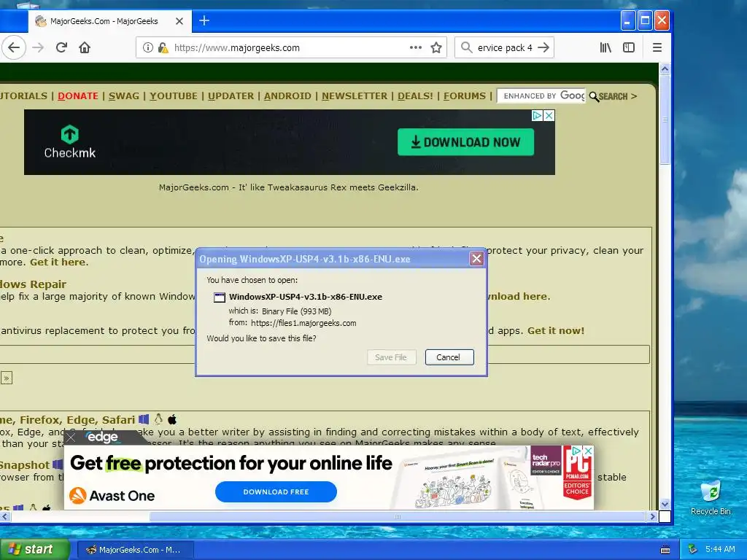Click the horizontal scrollbar thumb
The height and width of the screenshot is (560, 747).
[398, 516]
